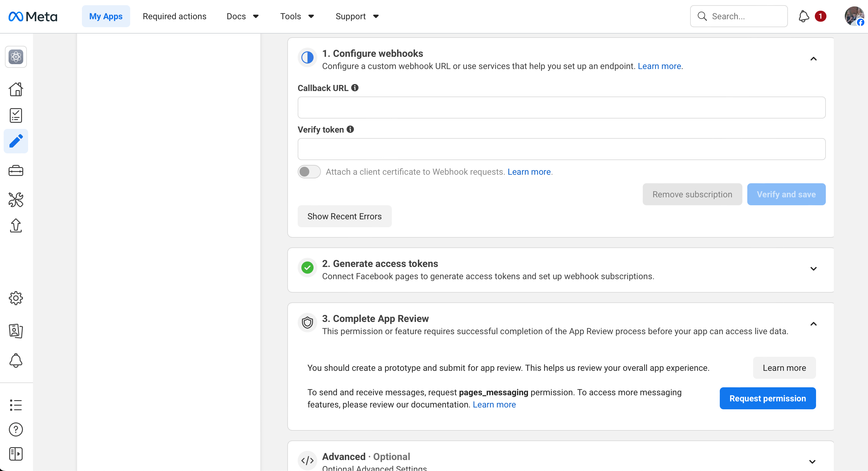Viewport: 868px width, 471px height.
Task: Toggle attach client certificate switch
Action: coord(309,172)
